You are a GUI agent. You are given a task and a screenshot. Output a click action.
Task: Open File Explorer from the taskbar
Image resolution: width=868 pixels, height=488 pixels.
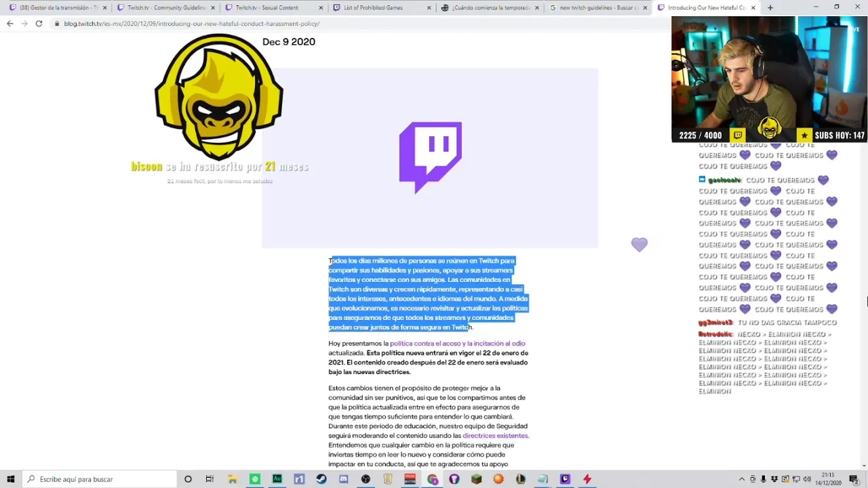click(233, 479)
